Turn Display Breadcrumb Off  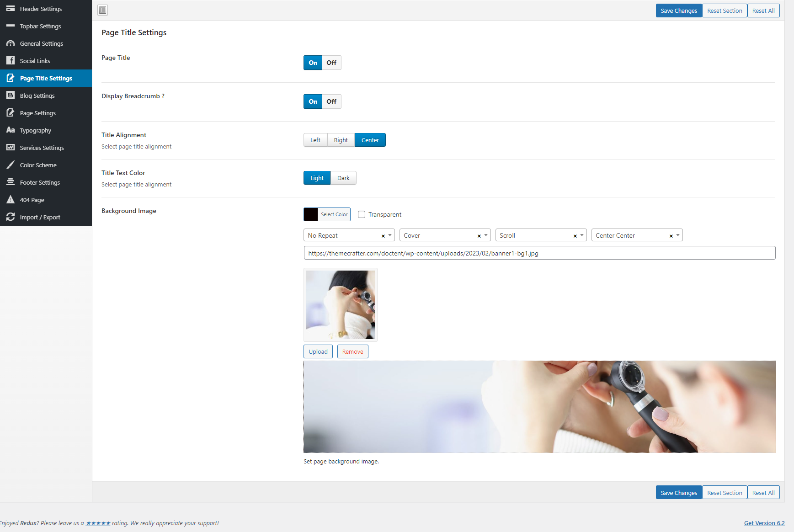point(331,101)
